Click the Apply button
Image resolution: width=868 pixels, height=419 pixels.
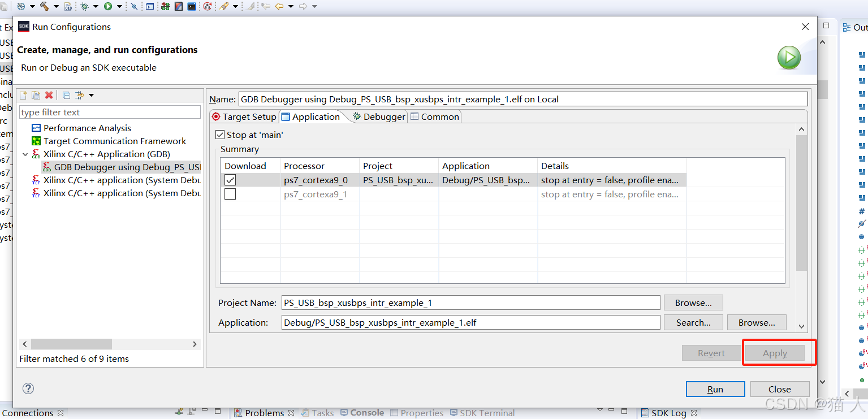[775, 353]
